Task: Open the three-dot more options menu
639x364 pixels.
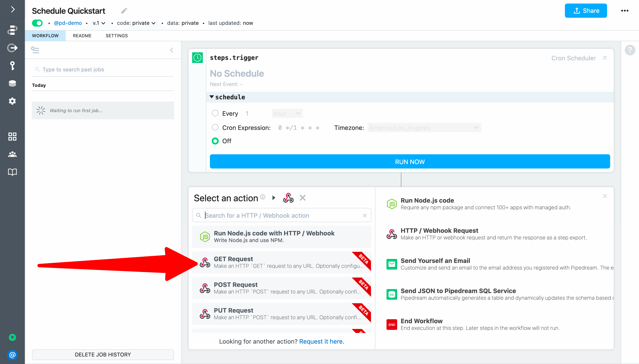Action: (x=625, y=11)
